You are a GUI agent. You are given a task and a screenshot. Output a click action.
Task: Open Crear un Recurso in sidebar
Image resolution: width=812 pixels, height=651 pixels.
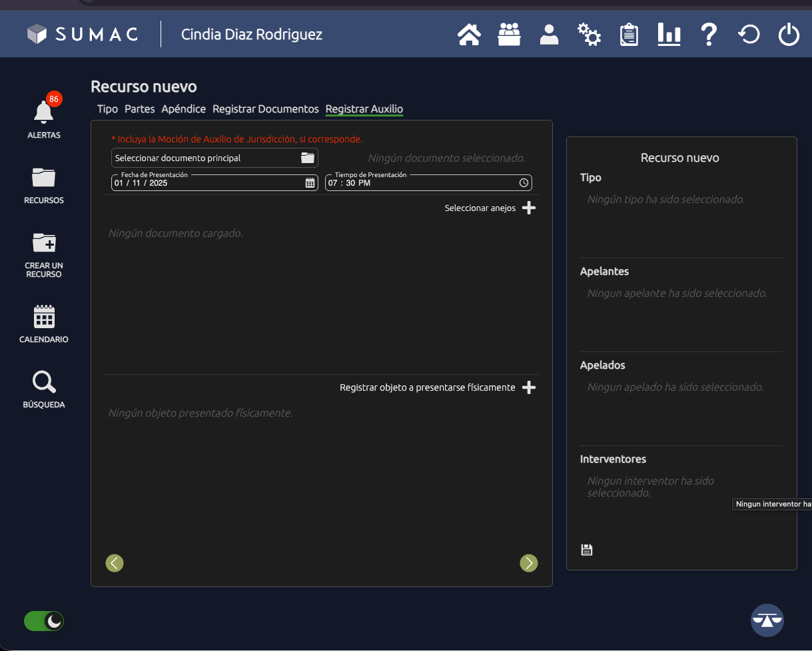tap(44, 254)
